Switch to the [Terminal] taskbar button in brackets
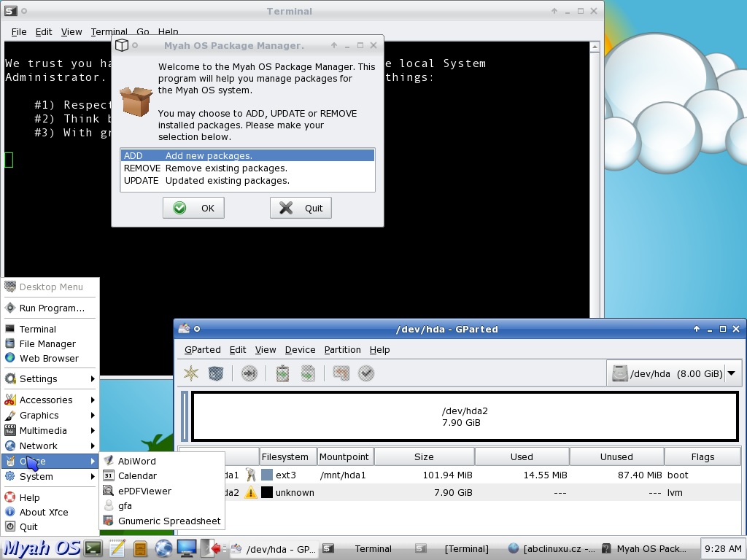747x560 pixels. [x=457, y=549]
